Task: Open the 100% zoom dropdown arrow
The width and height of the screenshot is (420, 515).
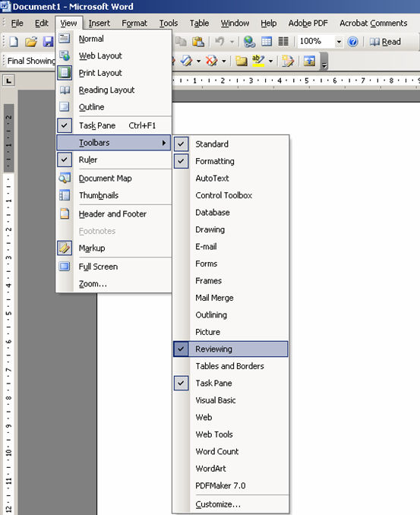Action: click(x=339, y=42)
